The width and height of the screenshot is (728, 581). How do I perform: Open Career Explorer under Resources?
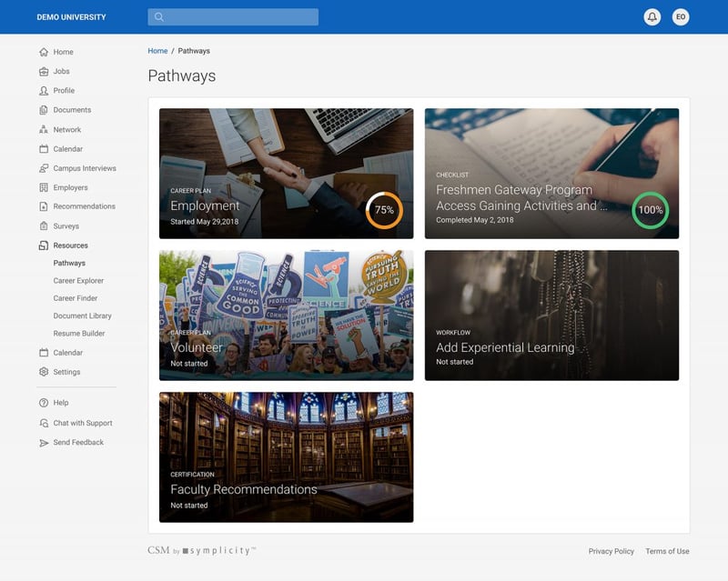[78, 281]
